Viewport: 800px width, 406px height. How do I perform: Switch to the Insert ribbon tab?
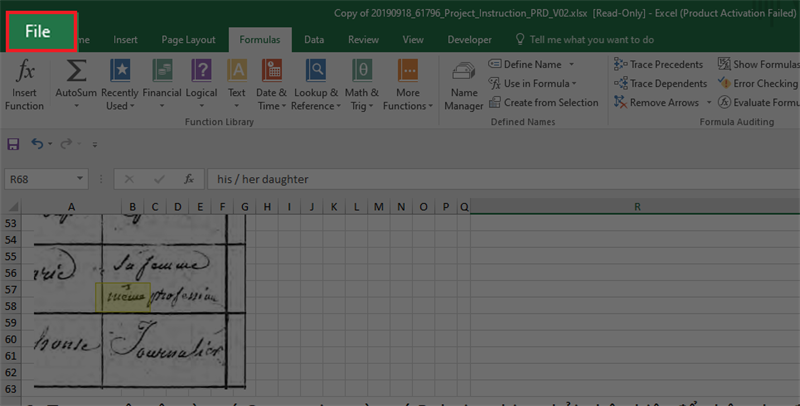pyautogui.click(x=126, y=40)
